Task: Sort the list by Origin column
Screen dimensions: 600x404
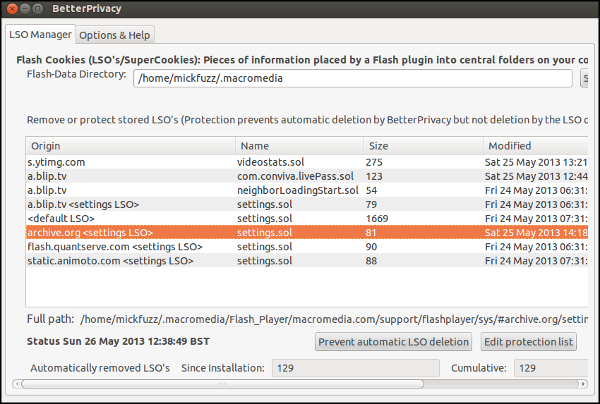Action: click(130, 146)
